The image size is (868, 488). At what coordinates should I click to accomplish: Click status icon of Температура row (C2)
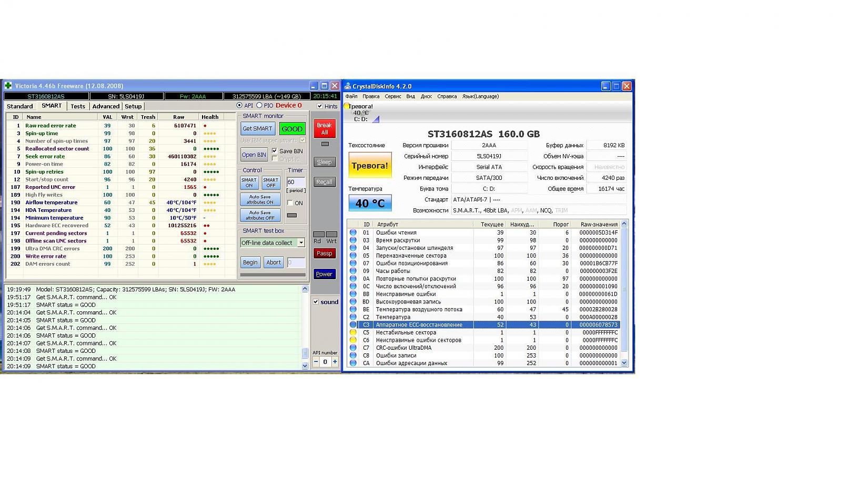[353, 317]
